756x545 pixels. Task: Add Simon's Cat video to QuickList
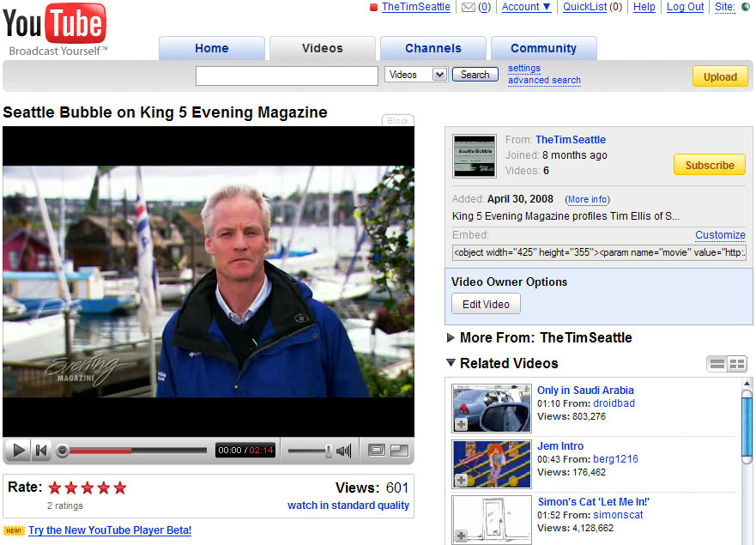click(461, 536)
